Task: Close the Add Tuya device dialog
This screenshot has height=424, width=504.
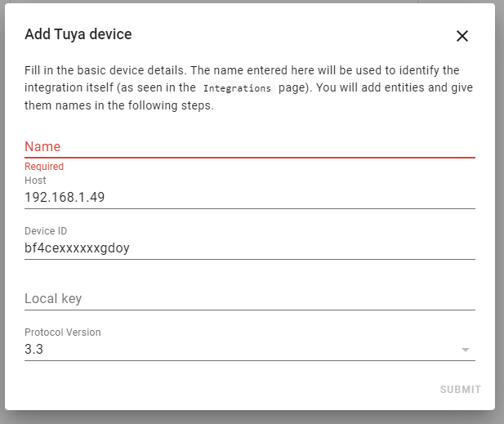Action: click(x=462, y=36)
